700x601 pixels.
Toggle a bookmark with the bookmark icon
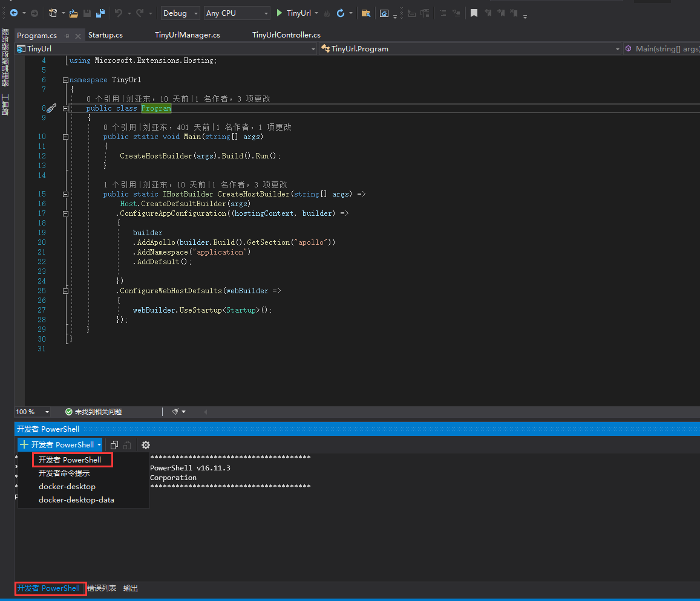tap(474, 13)
